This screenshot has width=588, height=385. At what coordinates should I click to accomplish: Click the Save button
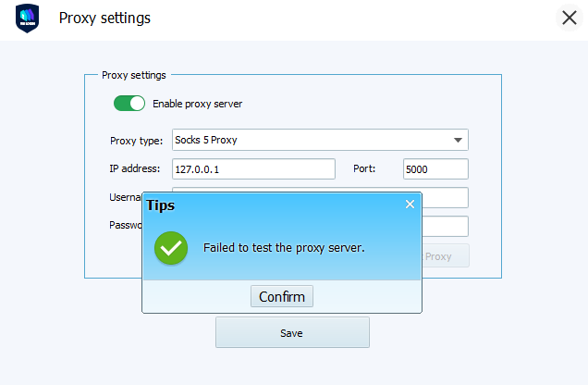pos(292,332)
